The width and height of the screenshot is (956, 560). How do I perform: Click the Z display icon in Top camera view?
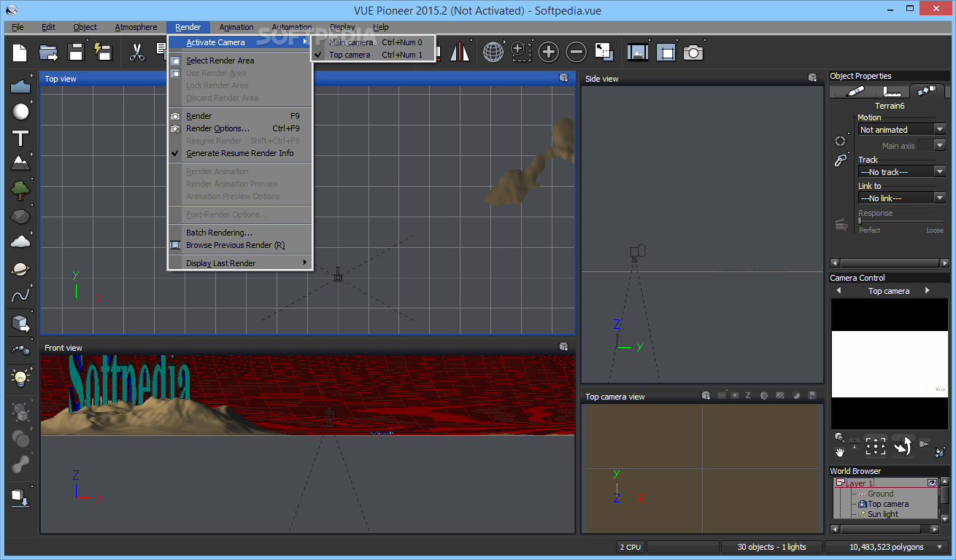748,396
